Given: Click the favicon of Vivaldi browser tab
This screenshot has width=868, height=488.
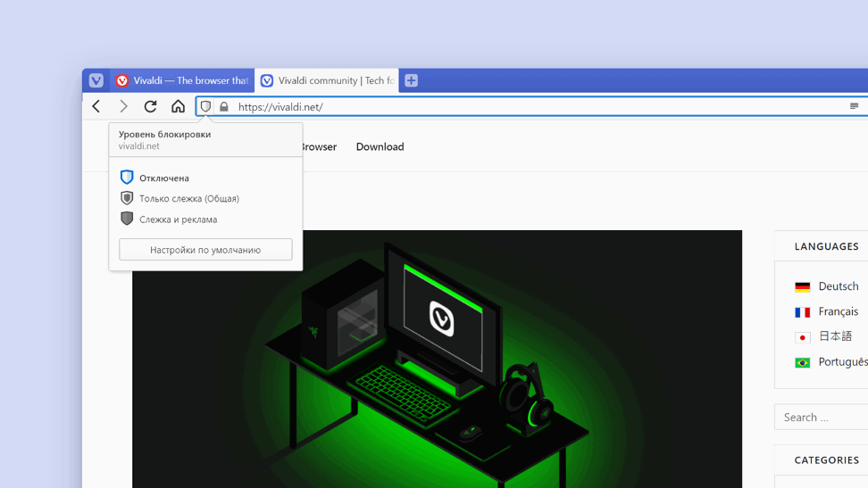Looking at the screenshot, I should (121, 80).
